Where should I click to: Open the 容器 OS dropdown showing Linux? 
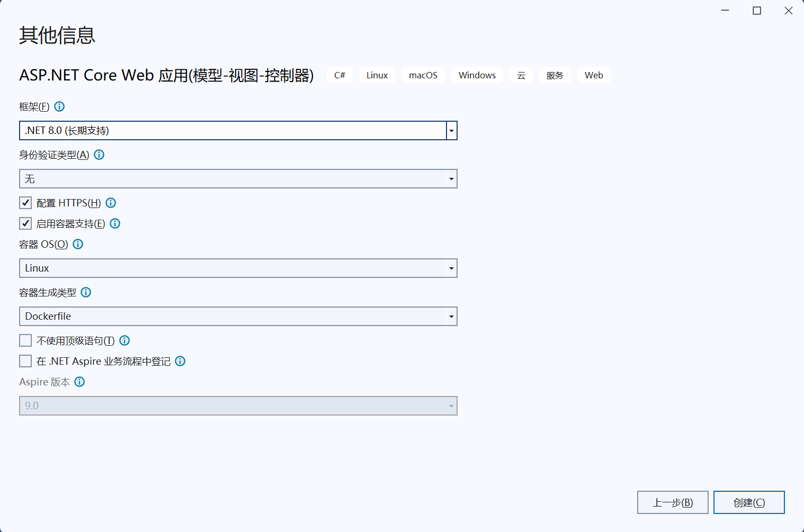tap(238, 268)
